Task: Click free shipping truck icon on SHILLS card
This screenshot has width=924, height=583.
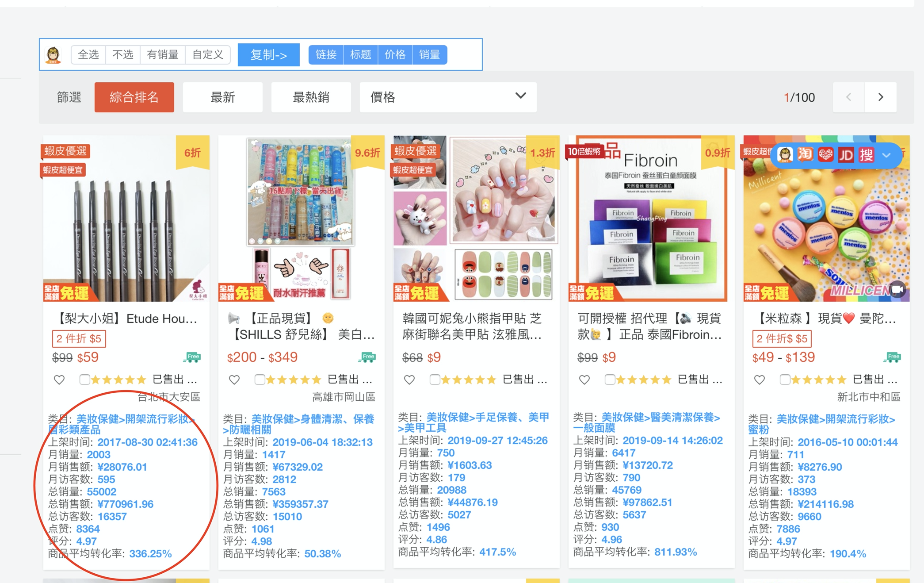Action: (x=367, y=357)
